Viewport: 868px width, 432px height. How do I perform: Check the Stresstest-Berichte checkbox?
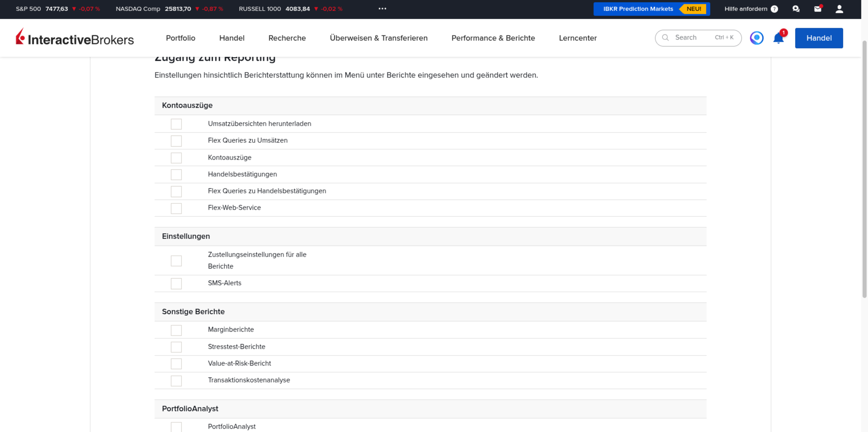tap(176, 347)
